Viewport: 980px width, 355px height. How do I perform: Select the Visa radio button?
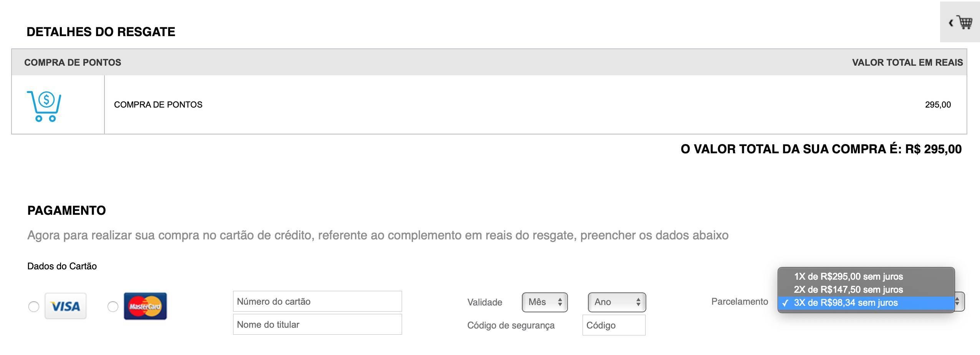pos(34,307)
